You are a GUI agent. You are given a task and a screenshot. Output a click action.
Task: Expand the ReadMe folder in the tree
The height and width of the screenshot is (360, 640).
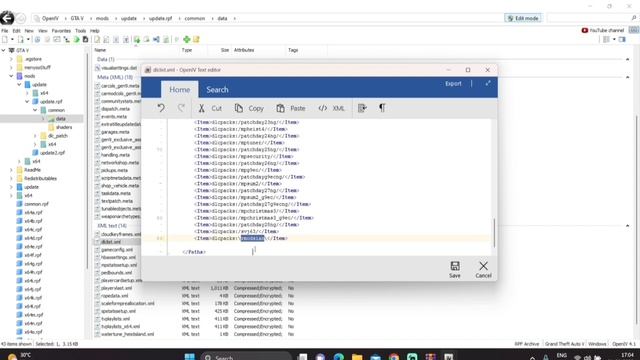click(x=11, y=170)
